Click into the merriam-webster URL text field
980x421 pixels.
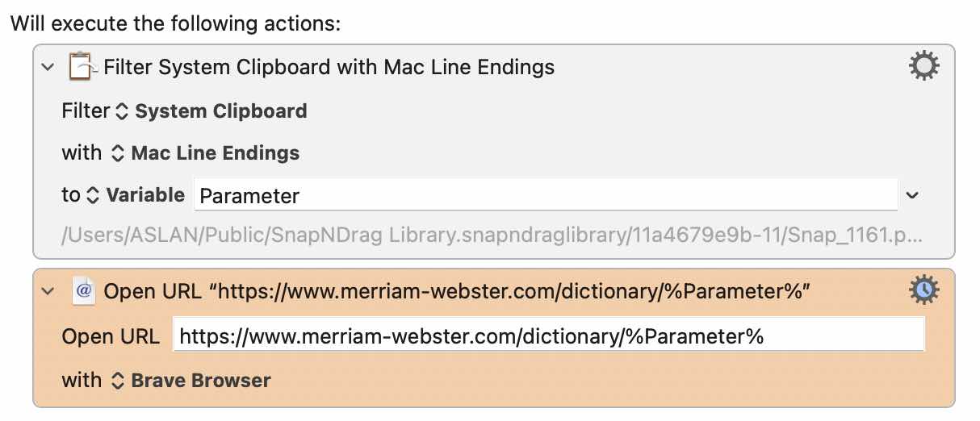[549, 336]
